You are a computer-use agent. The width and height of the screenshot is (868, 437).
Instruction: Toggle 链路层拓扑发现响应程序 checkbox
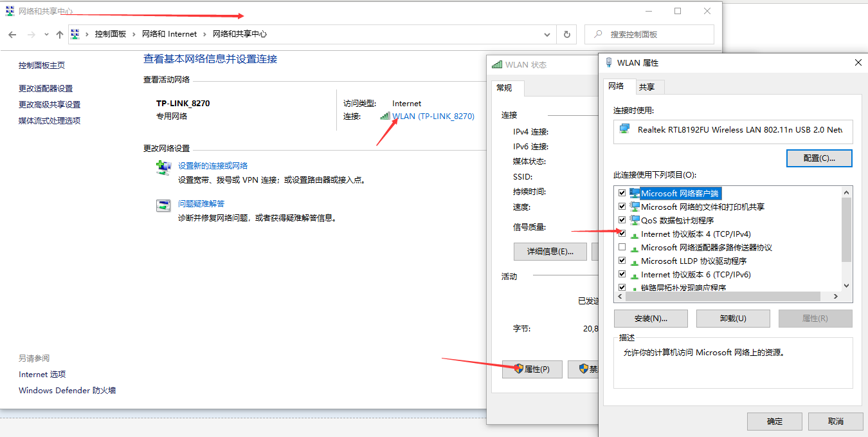(x=622, y=287)
